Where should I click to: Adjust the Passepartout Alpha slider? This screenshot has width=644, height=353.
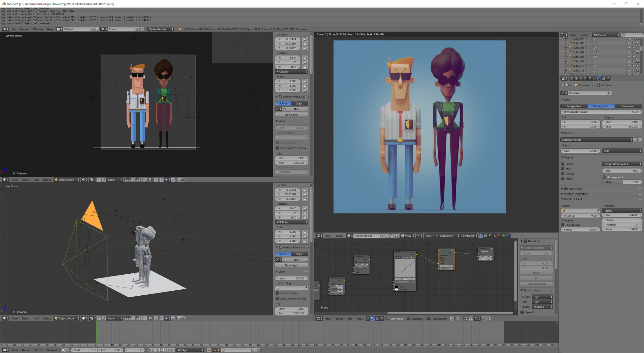(x=622, y=182)
